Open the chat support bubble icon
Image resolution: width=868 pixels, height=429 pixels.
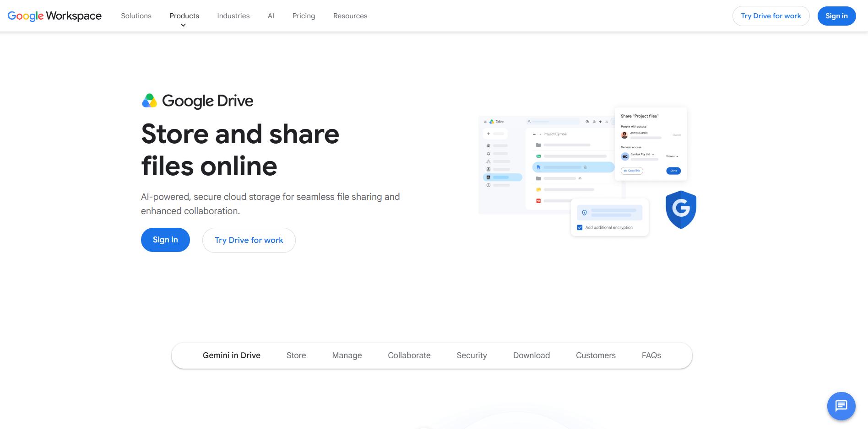pos(841,406)
